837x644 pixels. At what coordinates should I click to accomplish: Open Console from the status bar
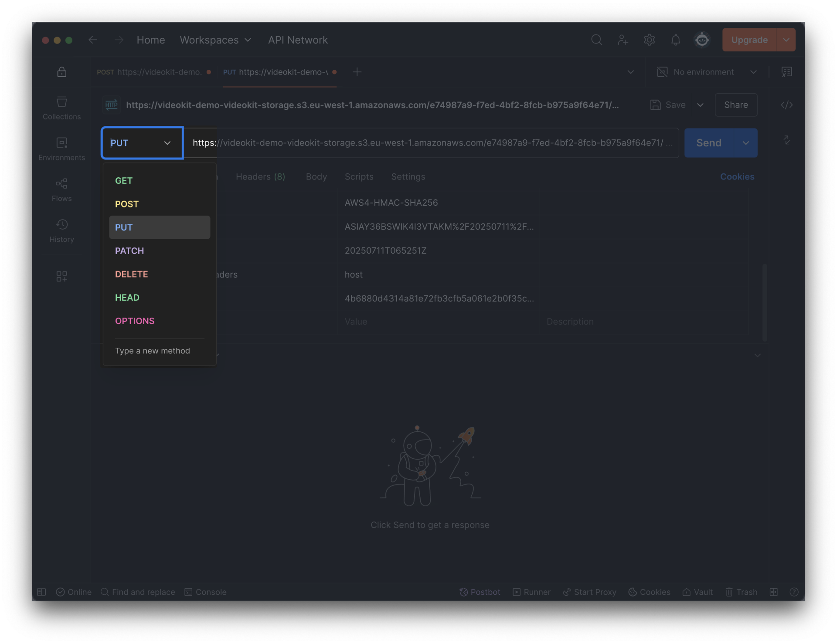pyautogui.click(x=205, y=592)
